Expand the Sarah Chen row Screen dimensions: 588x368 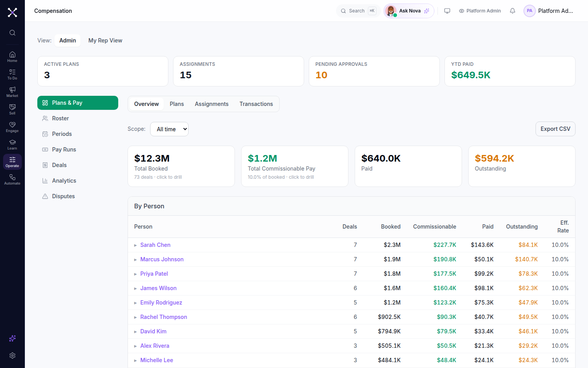tap(135, 245)
